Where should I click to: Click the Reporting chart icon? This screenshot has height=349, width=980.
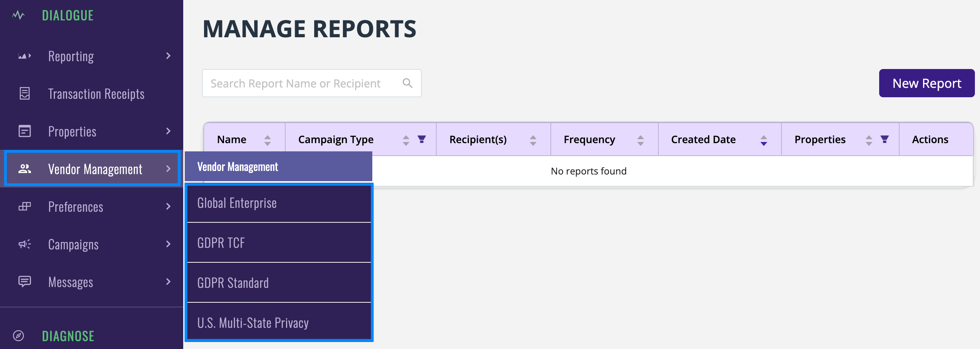click(x=25, y=56)
